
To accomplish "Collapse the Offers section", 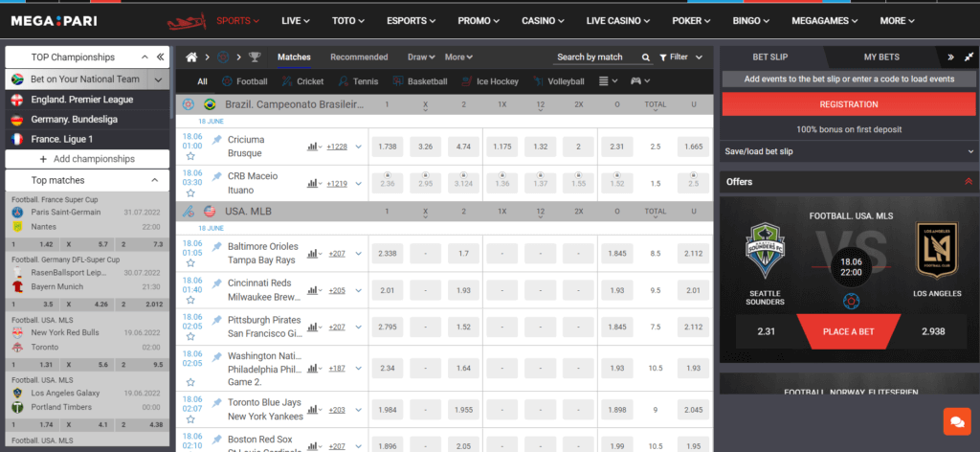I will tap(969, 182).
